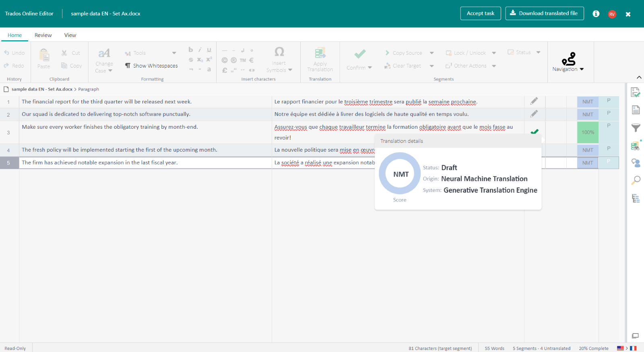Toggle italic formatting
644x352 pixels.
pos(200,50)
